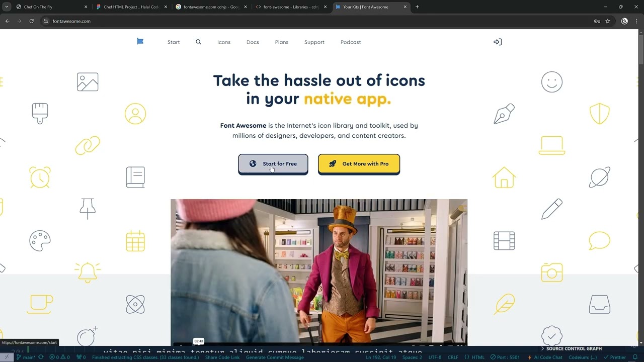Expand the Source Control Graph panel
This screenshot has height=362, width=644.
(x=571, y=348)
